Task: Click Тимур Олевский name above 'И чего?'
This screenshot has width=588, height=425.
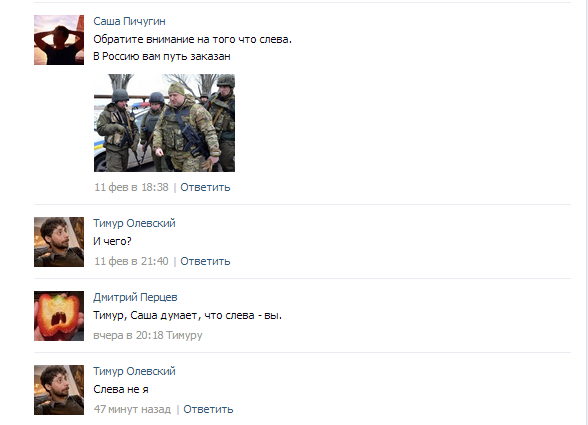Action: [134, 223]
